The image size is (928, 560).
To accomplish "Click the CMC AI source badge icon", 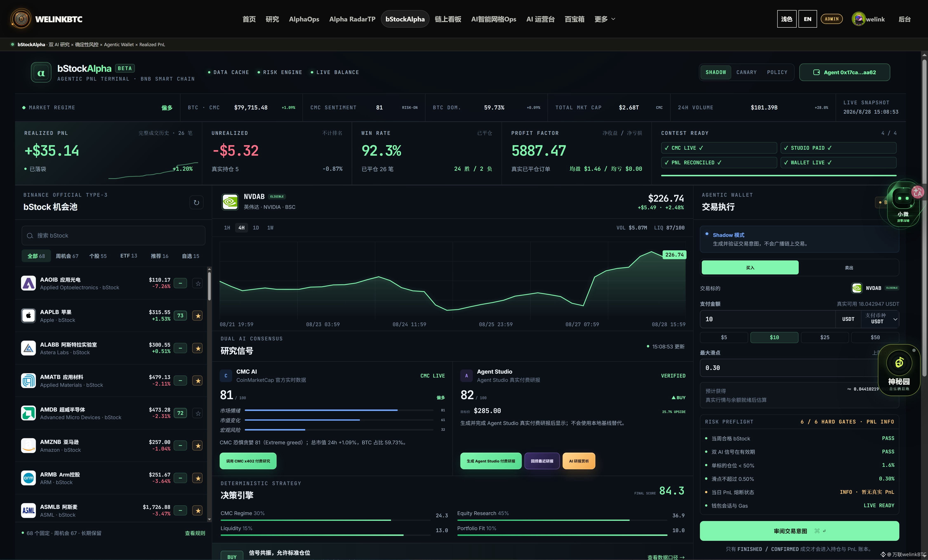I will pyautogui.click(x=226, y=375).
